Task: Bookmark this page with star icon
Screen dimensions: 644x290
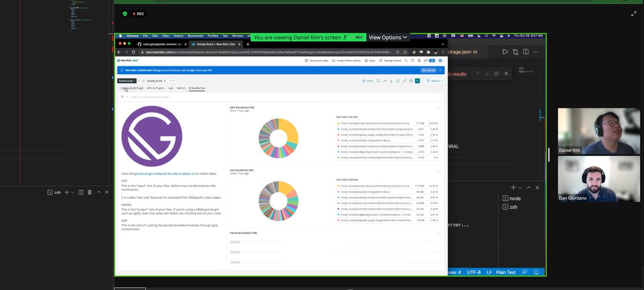Action: (406, 53)
